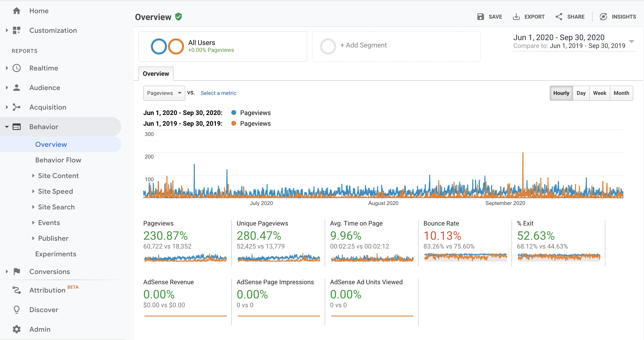Image resolution: width=644 pixels, height=340 pixels.
Task: Click the Home house icon
Action: click(x=16, y=11)
